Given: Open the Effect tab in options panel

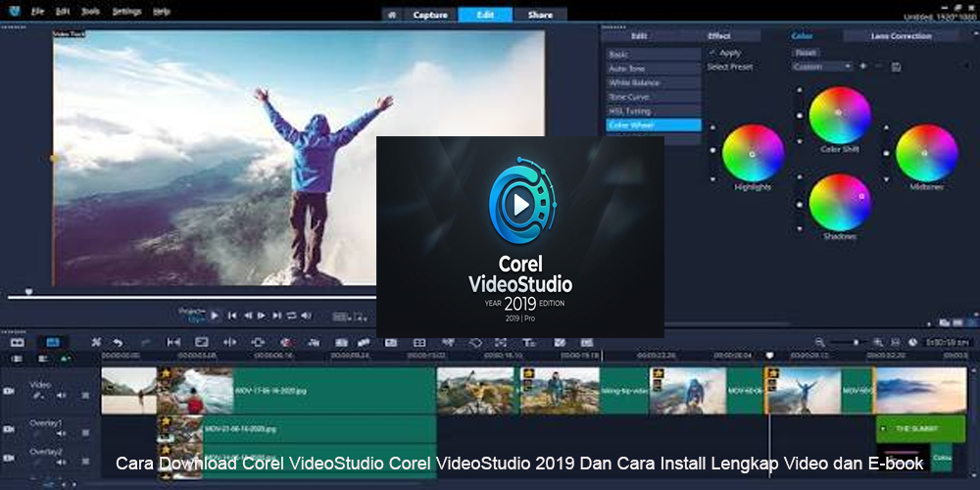Looking at the screenshot, I should tap(719, 36).
